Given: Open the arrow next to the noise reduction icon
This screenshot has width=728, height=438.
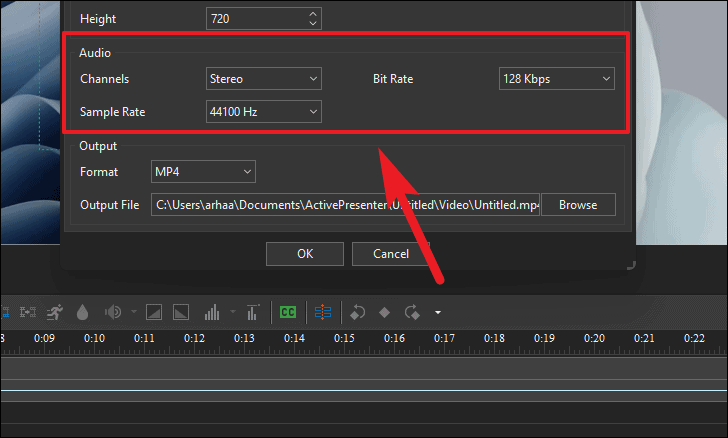Looking at the screenshot, I should coord(233,312).
